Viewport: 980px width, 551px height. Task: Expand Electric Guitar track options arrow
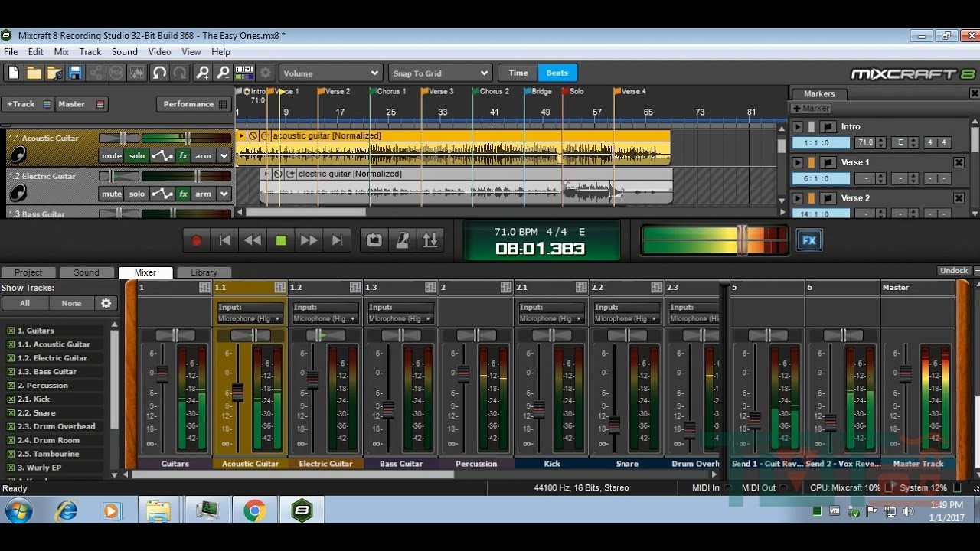224,194
